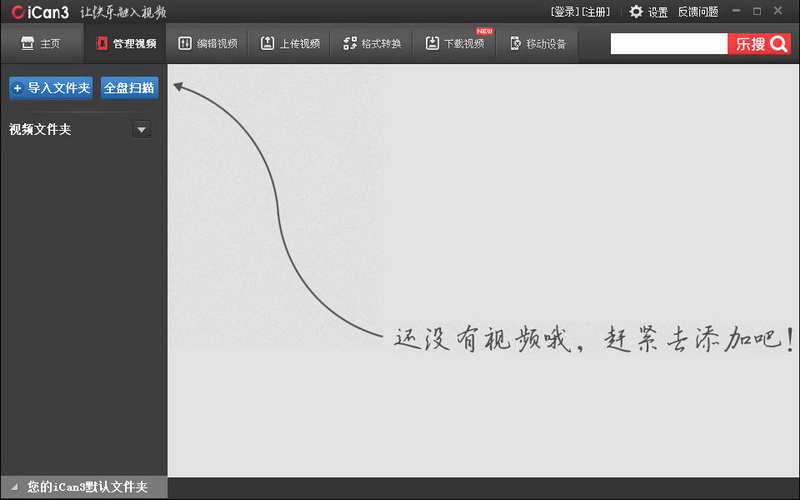Open the 移动设备 mobile device icon

coord(515,43)
